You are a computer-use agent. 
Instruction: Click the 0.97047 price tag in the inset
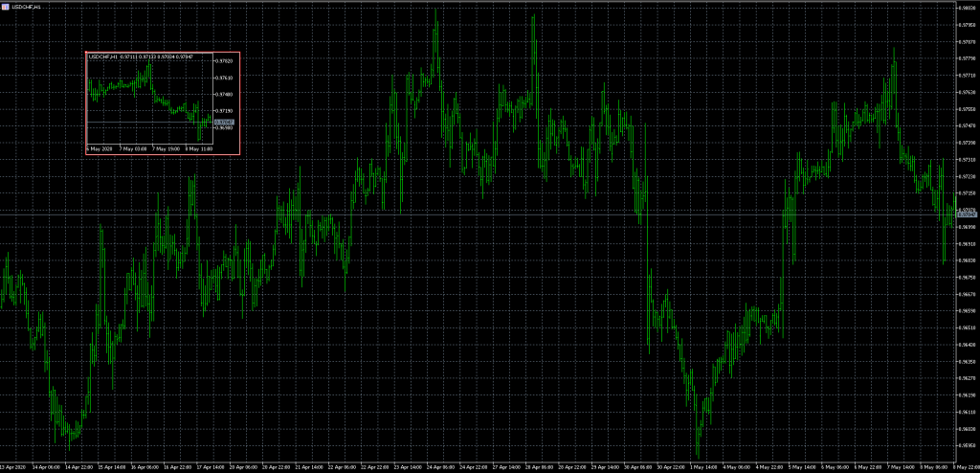(x=223, y=123)
